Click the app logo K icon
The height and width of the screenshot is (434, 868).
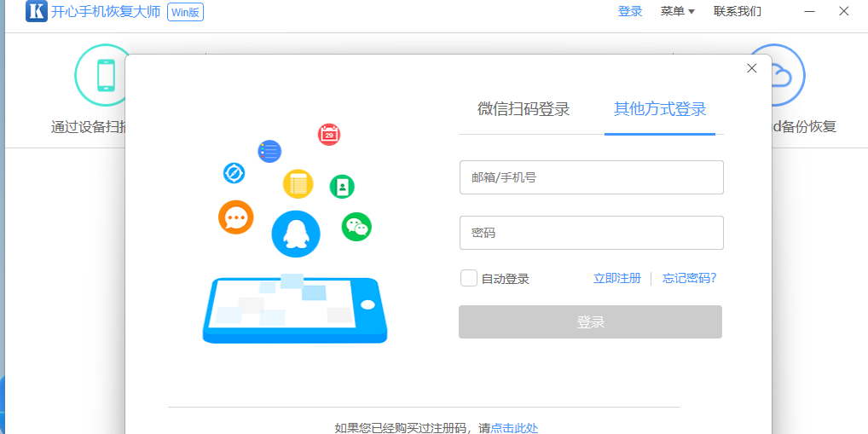[36, 12]
